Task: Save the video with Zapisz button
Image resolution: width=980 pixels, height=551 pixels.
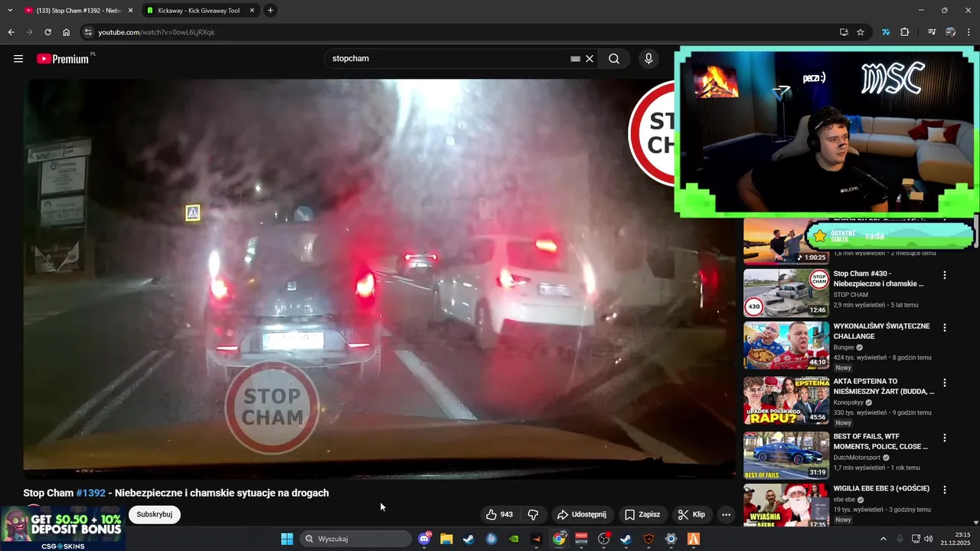Action: coord(642,515)
